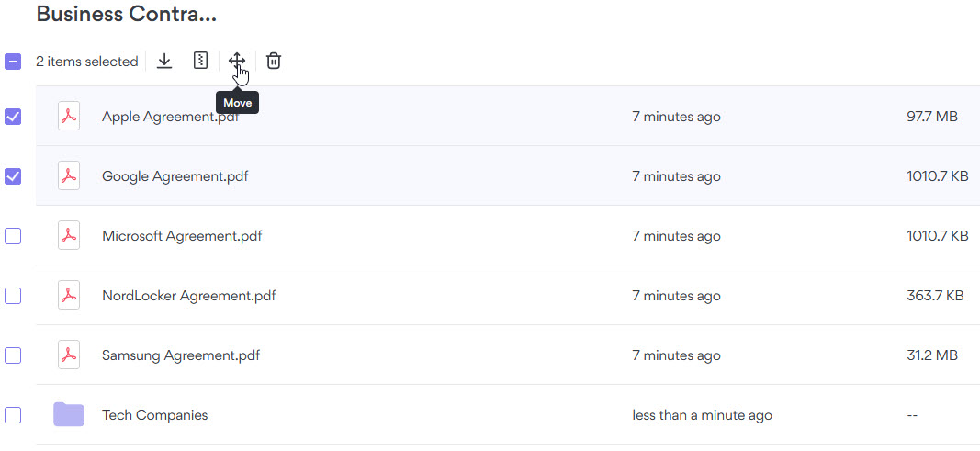Image resolution: width=980 pixels, height=451 pixels.
Task: Check the Samsung Agreement.pdf checkbox
Action: 13,355
